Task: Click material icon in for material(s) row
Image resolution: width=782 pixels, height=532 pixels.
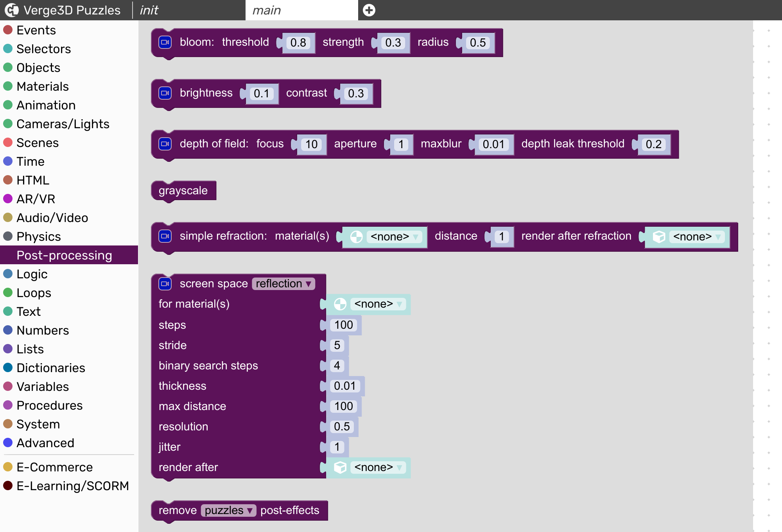Action: pos(340,304)
